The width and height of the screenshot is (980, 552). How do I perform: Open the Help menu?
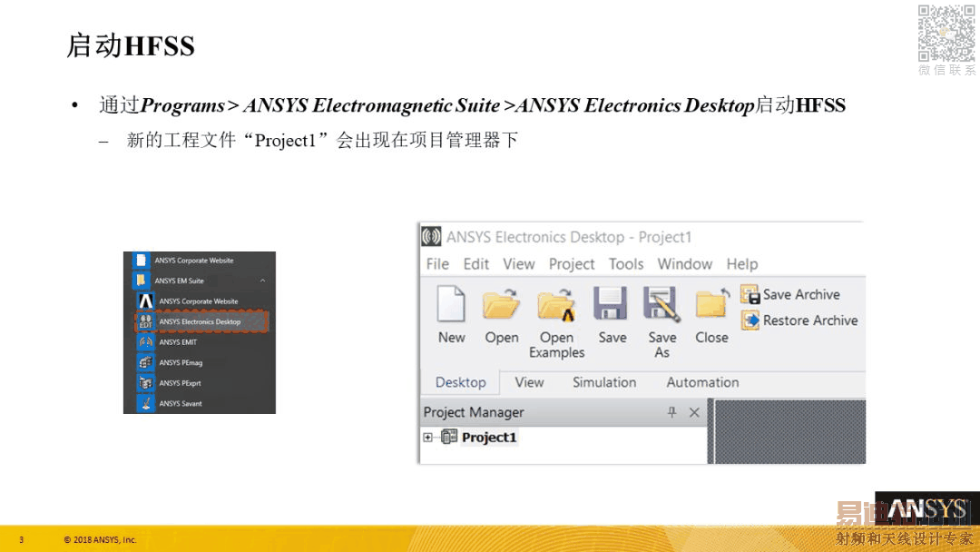742,264
